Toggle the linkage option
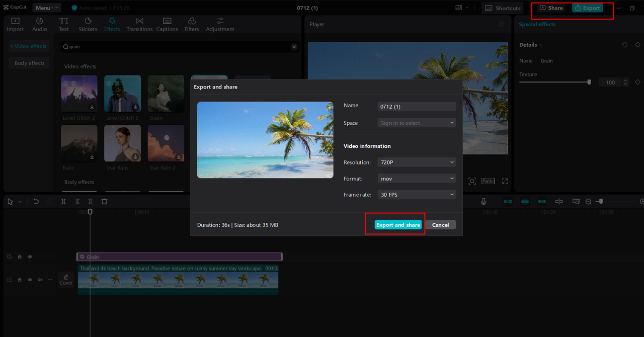The height and width of the screenshot is (337, 644). tap(542, 201)
